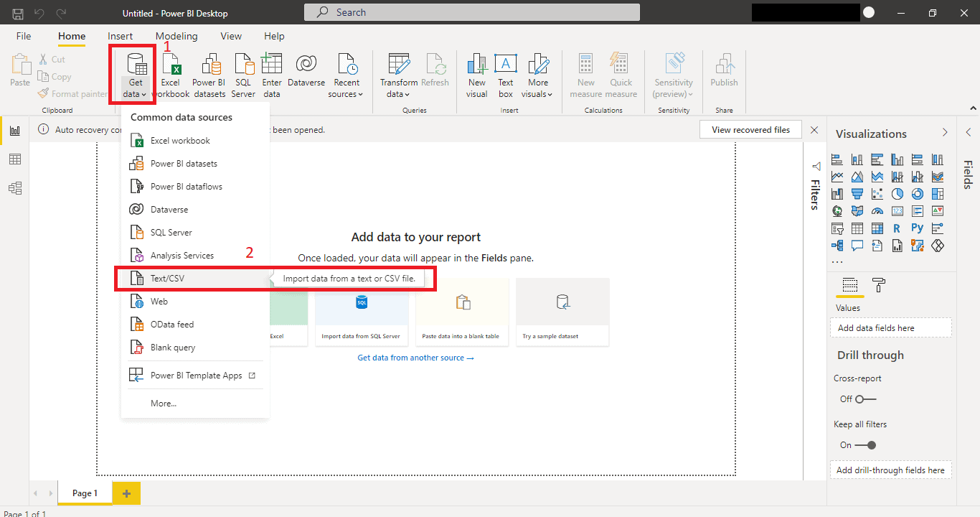The image size is (980, 517).
Task: Open Get data from another source link
Action: point(415,355)
